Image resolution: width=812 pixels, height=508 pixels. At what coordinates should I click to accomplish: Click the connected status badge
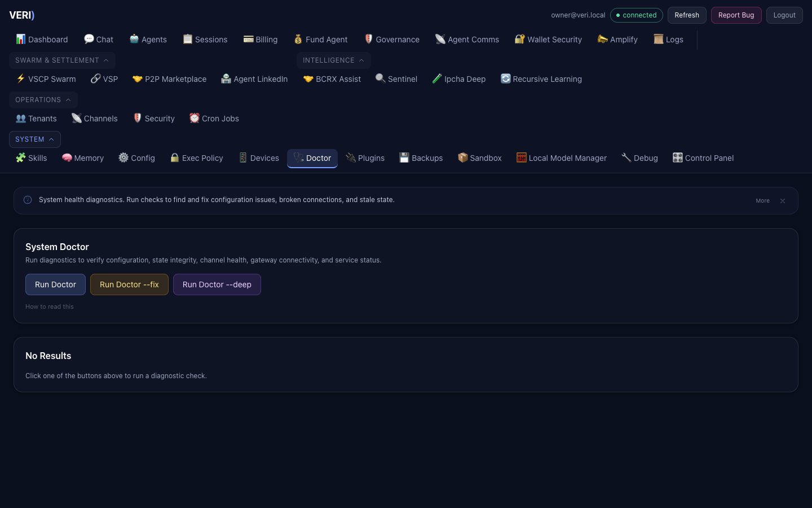[636, 15]
